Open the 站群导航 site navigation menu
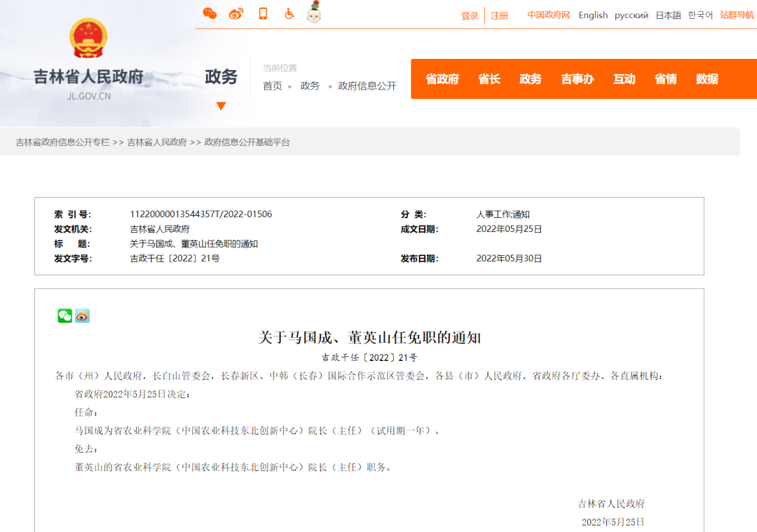This screenshot has width=757, height=532. [x=737, y=15]
